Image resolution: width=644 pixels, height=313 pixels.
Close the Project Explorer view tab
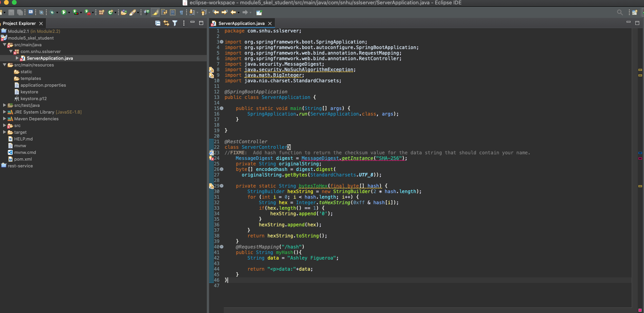tap(41, 23)
